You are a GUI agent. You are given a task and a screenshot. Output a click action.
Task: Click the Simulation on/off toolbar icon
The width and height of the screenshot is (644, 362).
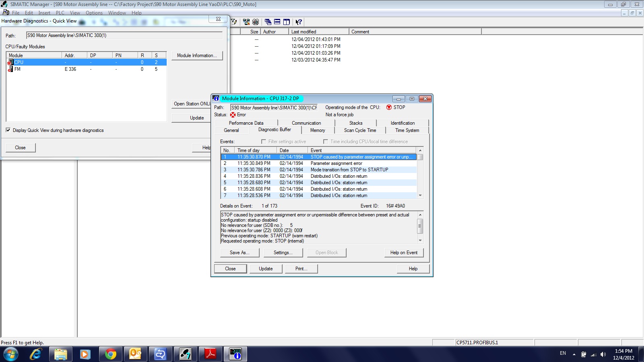(256, 22)
